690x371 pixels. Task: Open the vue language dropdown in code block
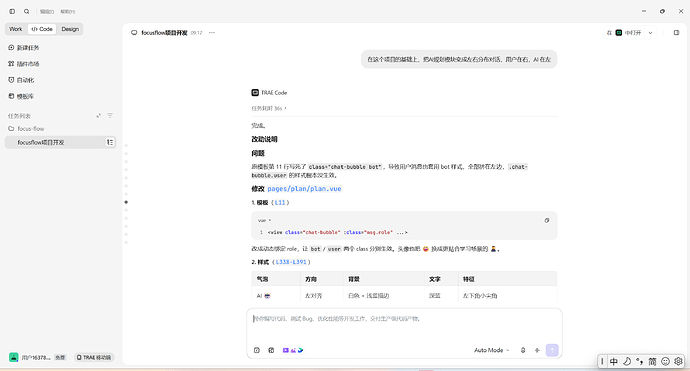coord(264,220)
